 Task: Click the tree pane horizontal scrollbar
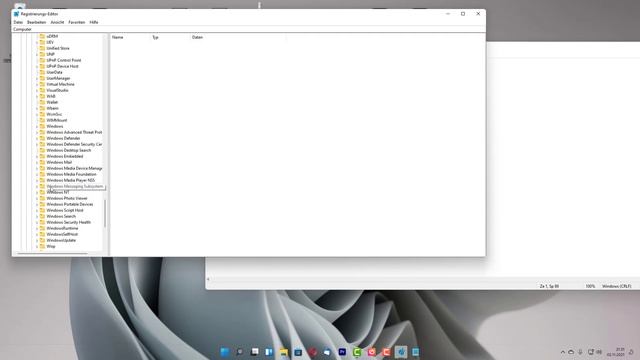pos(52,253)
